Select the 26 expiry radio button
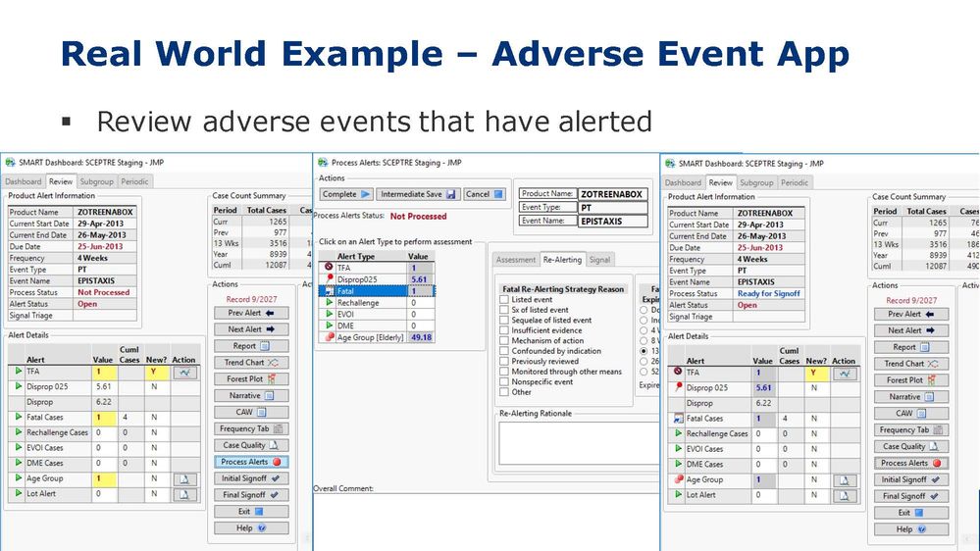The width and height of the screenshot is (980, 551). coord(644,361)
